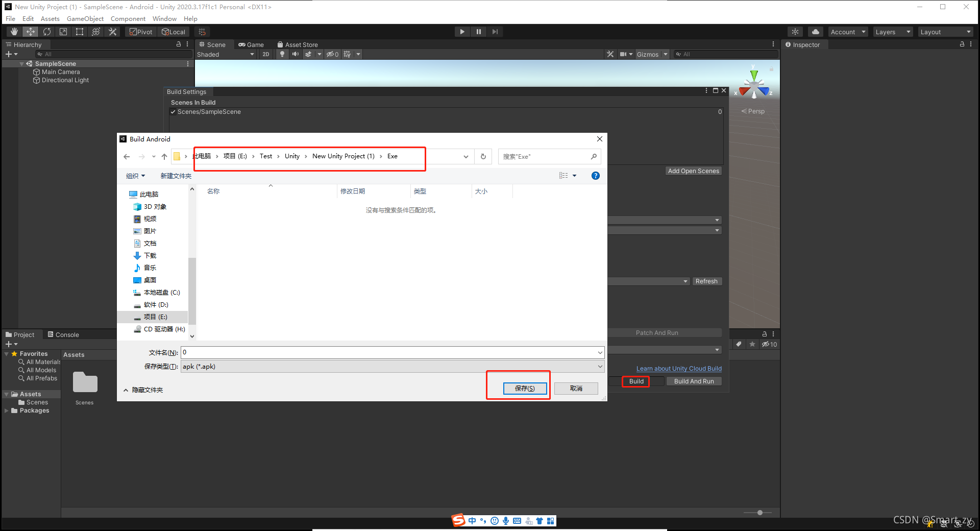Image resolution: width=980 pixels, height=531 pixels.
Task: Select the Hand tool in Unity toolbar
Action: pyautogui.click(x=14, y=32)
